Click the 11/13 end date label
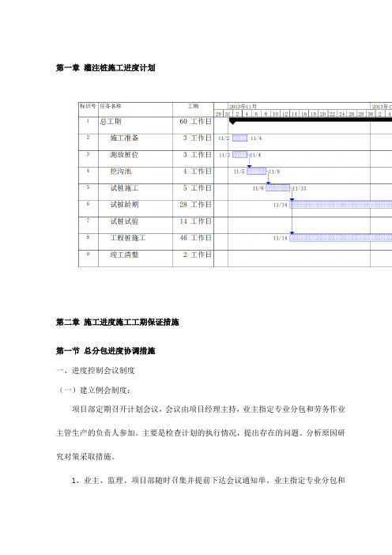Viewport: 392px width, 555px height. pyautogui.click(x=299, y=188)
